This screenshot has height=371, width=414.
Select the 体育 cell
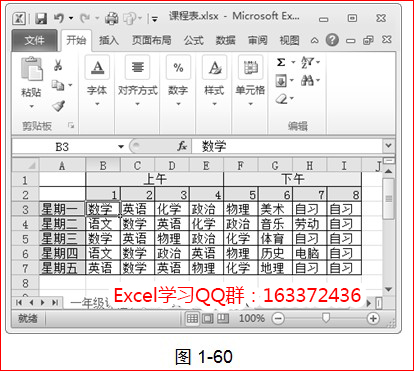pyautogui.click(x=275, y=239)
